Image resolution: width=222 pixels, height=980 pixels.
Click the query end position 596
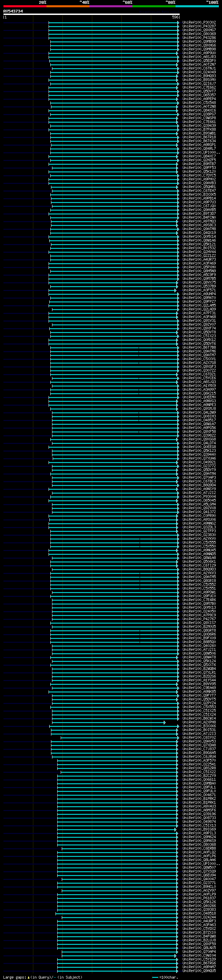pos(175,17)
